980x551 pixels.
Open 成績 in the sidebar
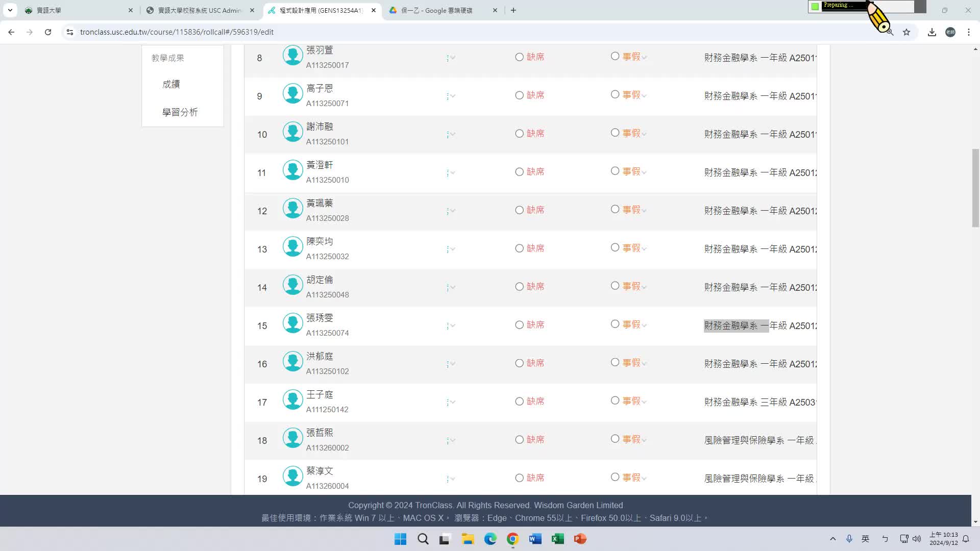point(171,84)
